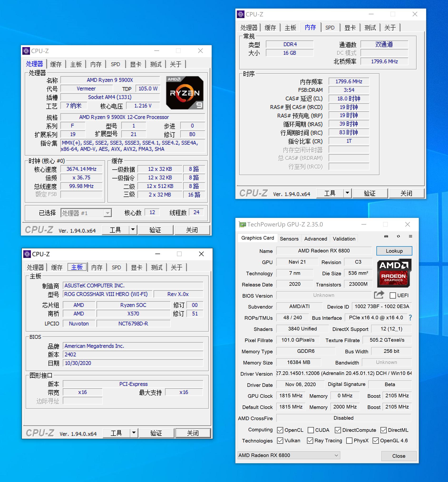Open the SPD tab in CPU-Z
Viewport: 448px width, 482px height.
point(116,64)
